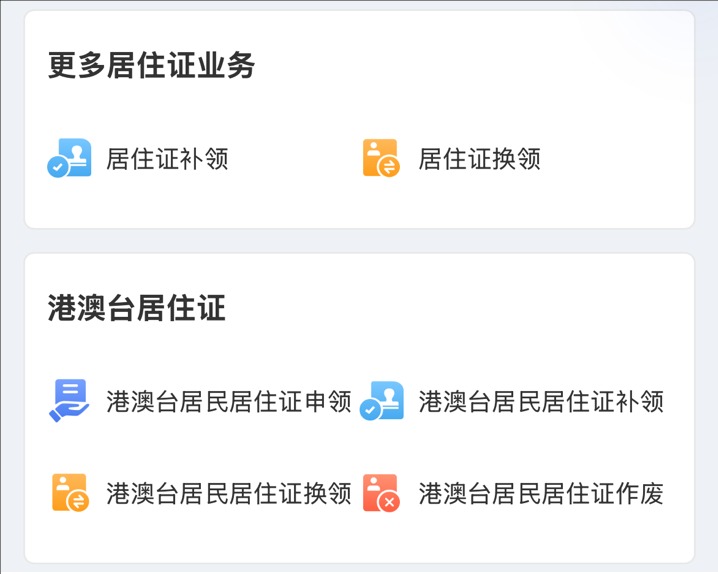Tap the orange icon beside 港澳台居民居住证换领
718x574 pixels.
70,493
